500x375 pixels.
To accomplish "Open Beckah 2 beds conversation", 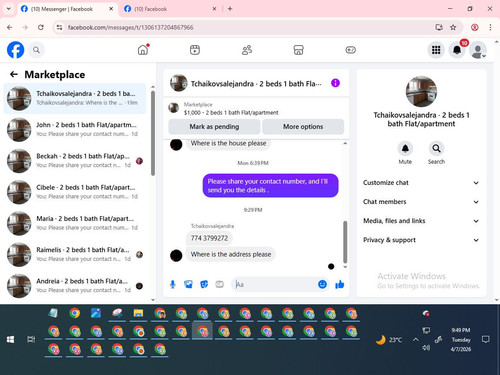I will tap(75, 161).
